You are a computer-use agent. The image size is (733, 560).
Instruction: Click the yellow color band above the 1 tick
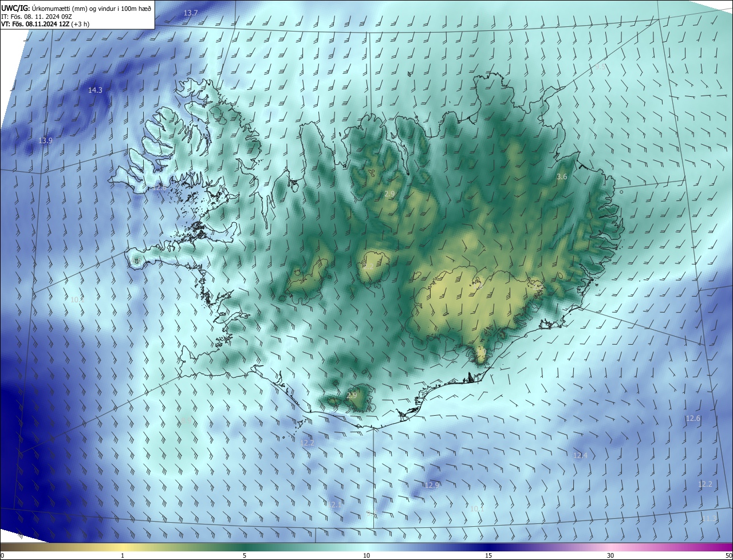point(123,547)
